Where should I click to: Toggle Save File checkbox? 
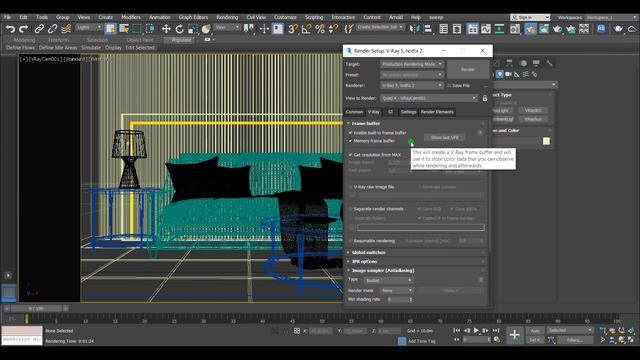click(x=449, y=85)
